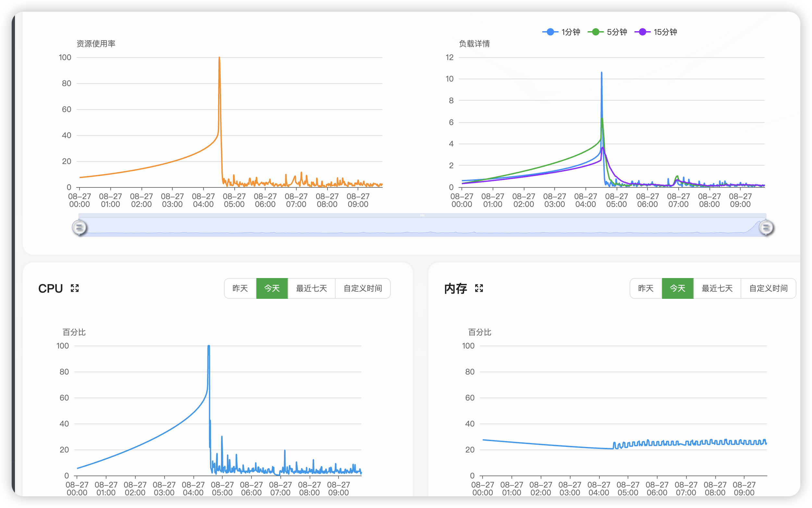Click the 内存 panel heading
This screenshot has width=812, height=508.
click(x=456, y=288)
